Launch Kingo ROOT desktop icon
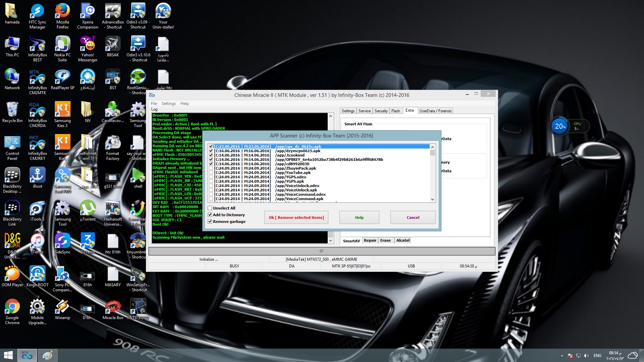The image size is (644, 362). 37,277
